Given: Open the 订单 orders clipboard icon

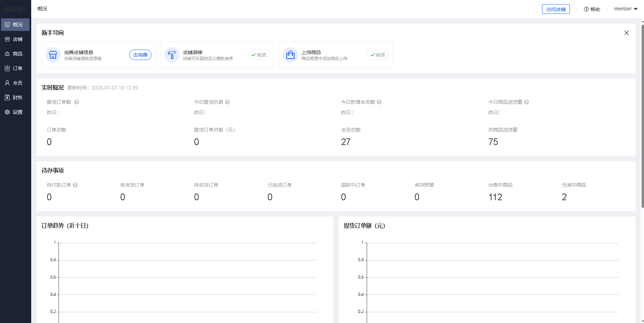Looking at the screenshot, I should pyautogui.click(x=7, y=68).
